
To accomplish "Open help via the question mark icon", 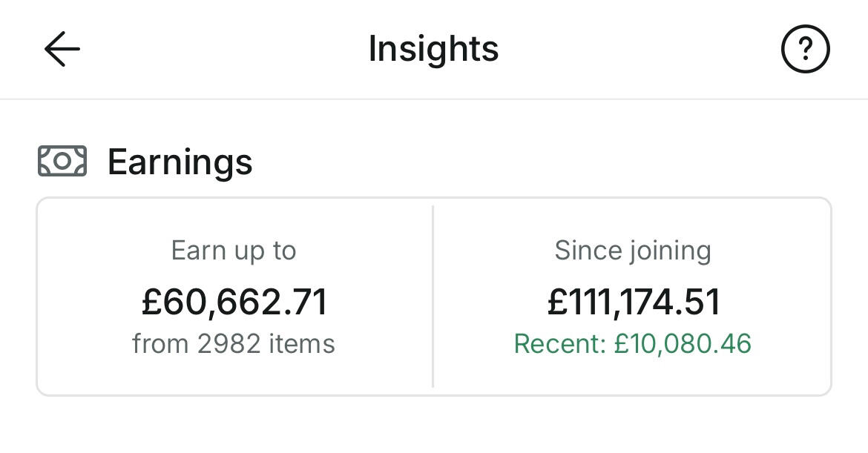I will coord(805,50).
